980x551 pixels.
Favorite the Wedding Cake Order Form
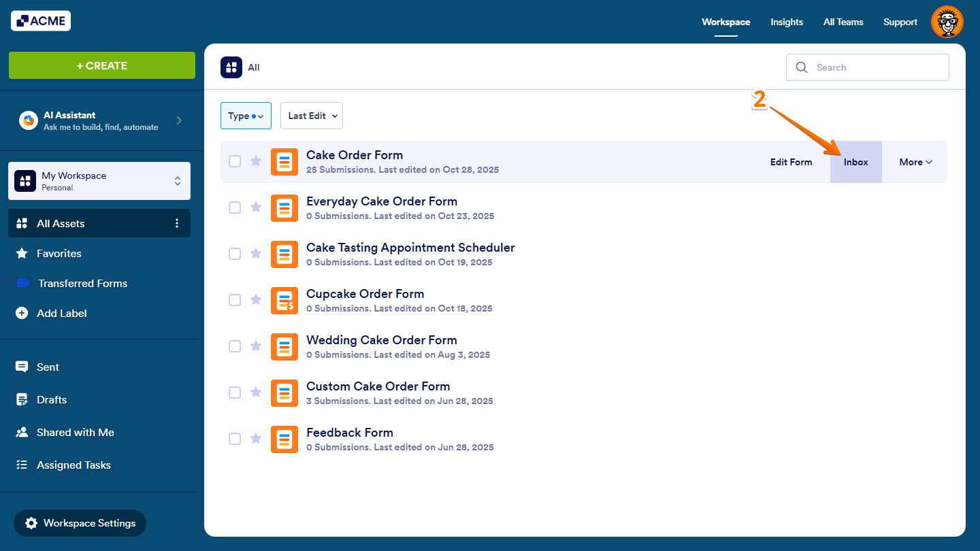(x=256, y=346)
